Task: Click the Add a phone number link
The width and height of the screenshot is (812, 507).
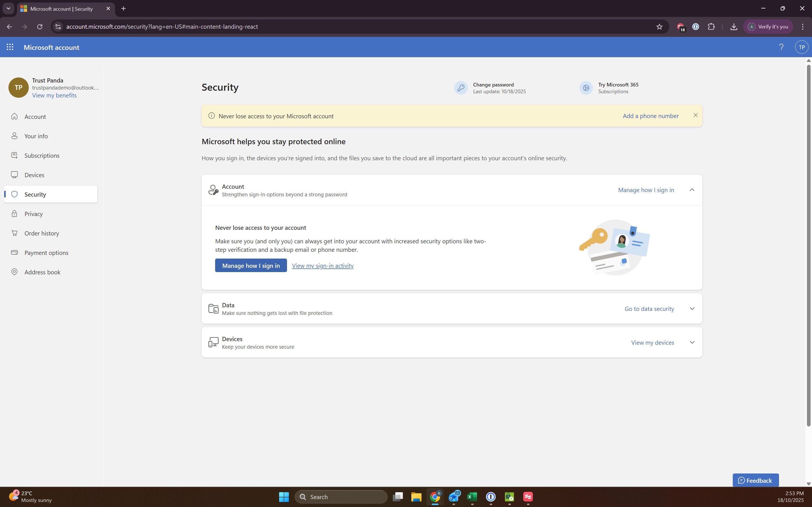Action: tap(650, 116)
